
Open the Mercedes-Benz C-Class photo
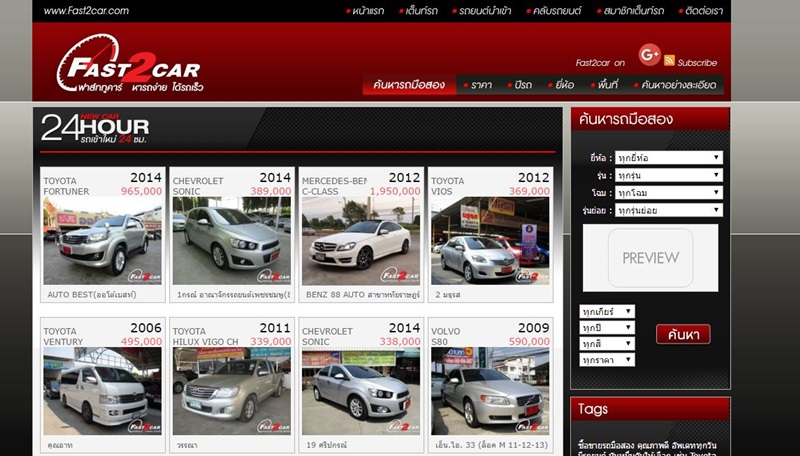click(x=361, y=241)
